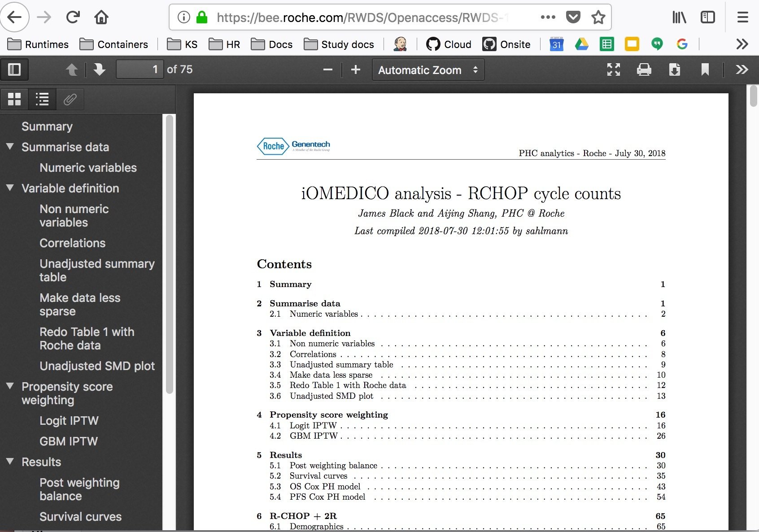Viewport: 759px width, 532px height.
Task: Go to next page arrow
Action: (x=99, y=70)
